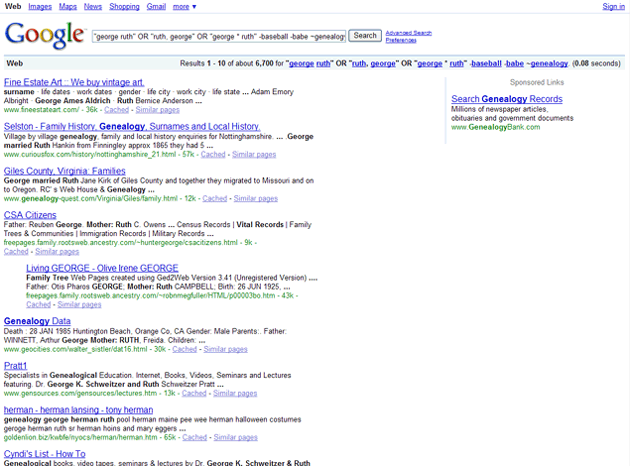
Task: View Cached copy of genealogy-quest.com result
Action: pyautogui.click(x=215, y=198)
